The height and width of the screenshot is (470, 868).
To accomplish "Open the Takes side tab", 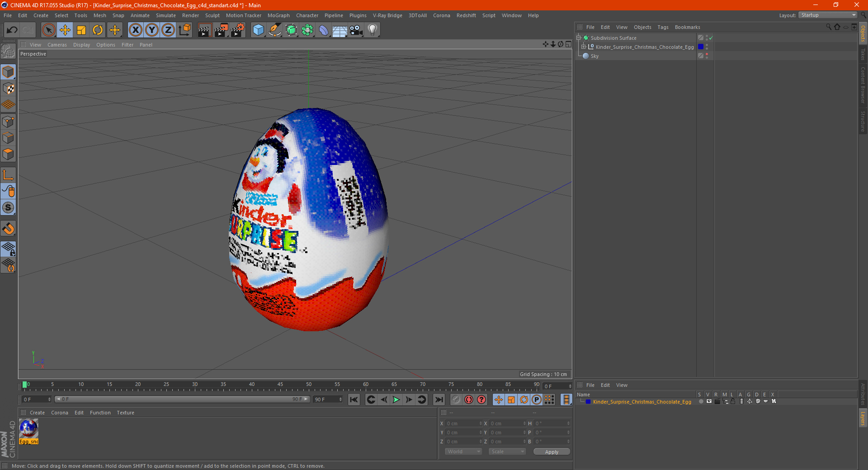I will click(x=863, y=54).
